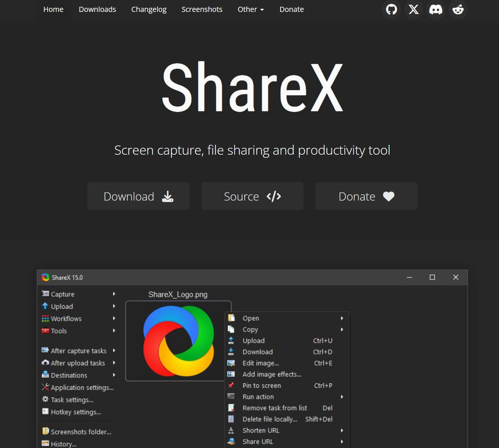Viewport: 499px width, 448px height.
Task: Open the Reddit icon in the header
Action: 458,10
